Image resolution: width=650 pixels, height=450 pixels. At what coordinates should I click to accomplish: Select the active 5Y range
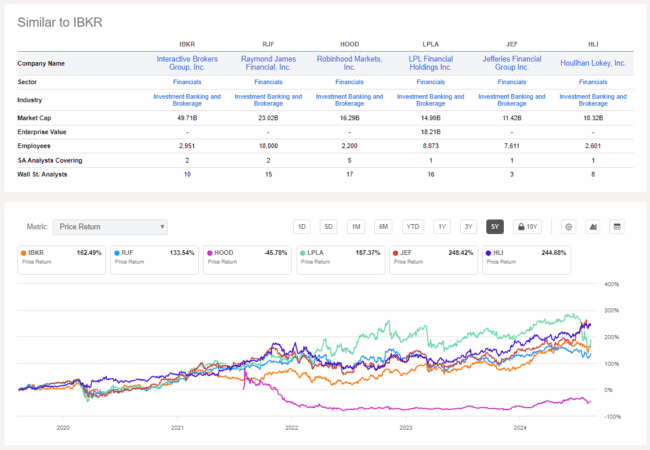tap(495, 227)
